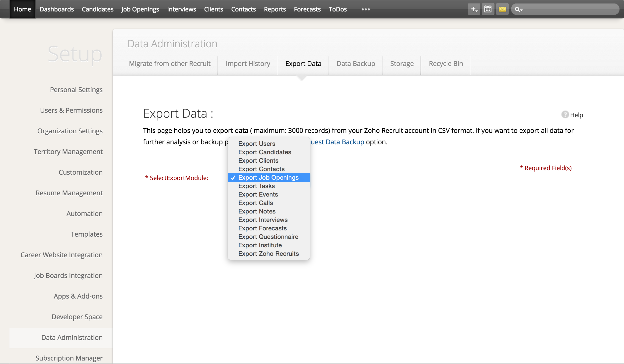This screenshot has width=624, height=364.
Task: Choose Export Users option
Action: [257, 144]
